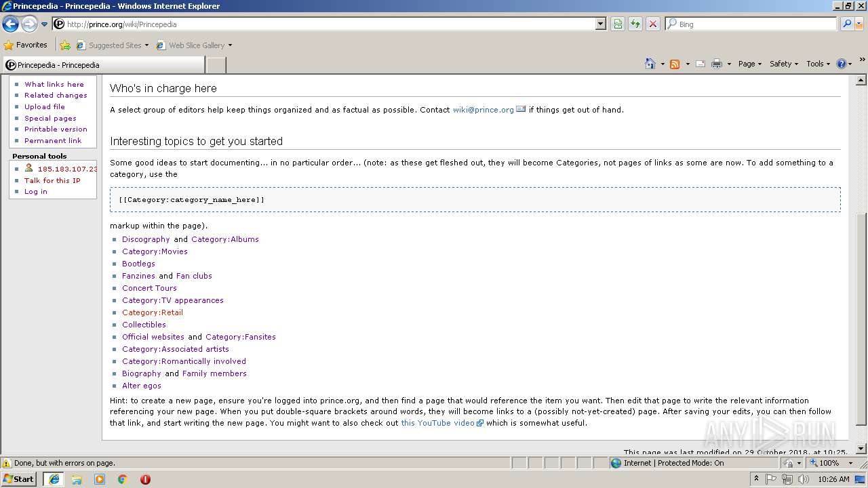The width and height of the screenshot is (868, 488).
Task: Click the volume speaker tray icon
Action: (804, 479)
